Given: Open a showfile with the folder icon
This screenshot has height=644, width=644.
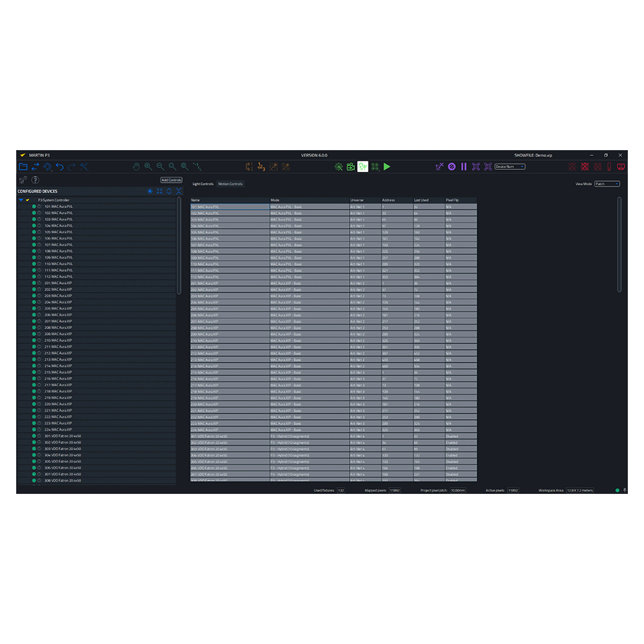Looking at the screenshot, I should 23,167.
